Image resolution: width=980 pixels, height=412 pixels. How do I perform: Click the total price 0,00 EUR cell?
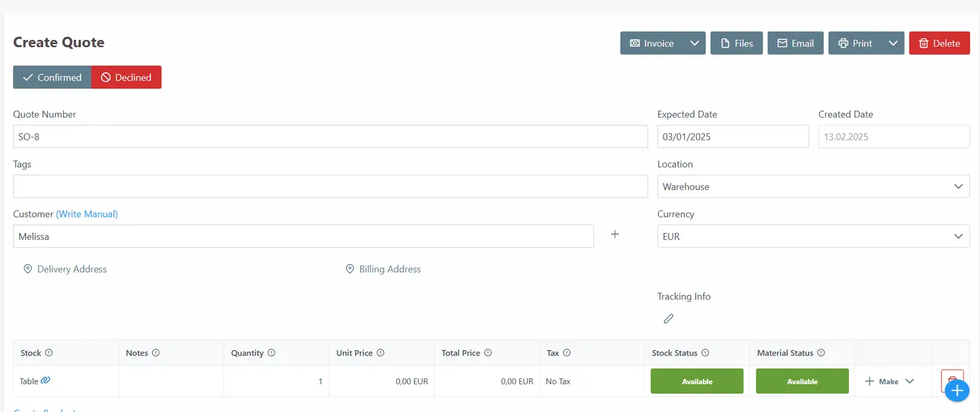(487, 381)
